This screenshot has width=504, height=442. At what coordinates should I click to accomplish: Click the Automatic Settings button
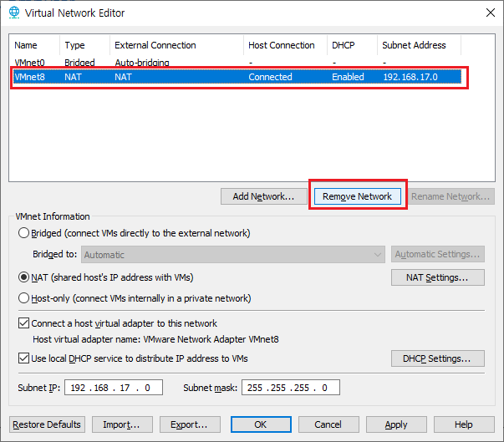[x=437, y=254]
